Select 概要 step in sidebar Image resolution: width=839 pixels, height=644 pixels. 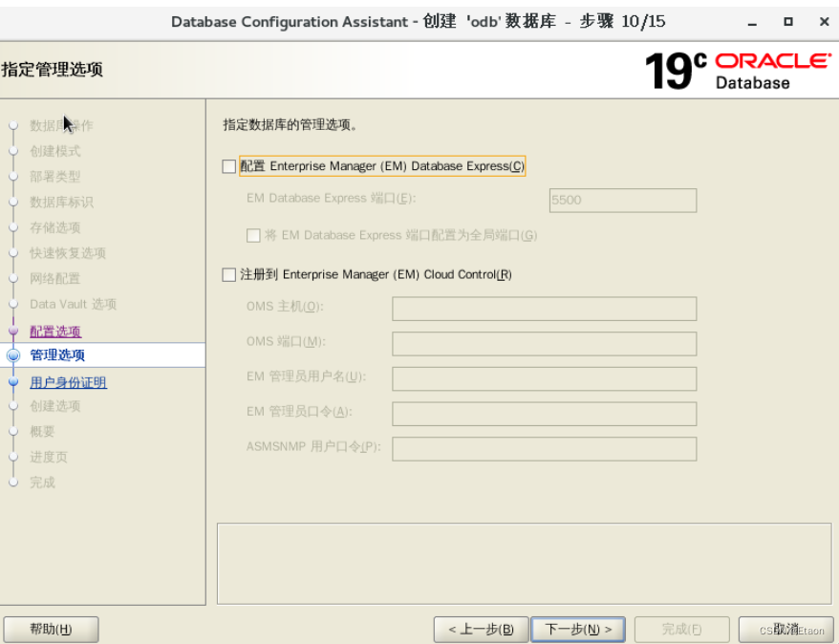point(42,432)
